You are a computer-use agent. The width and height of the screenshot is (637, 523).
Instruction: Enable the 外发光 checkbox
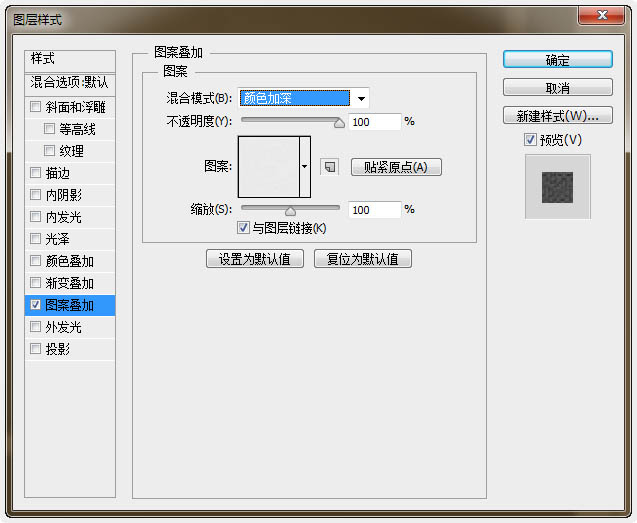35,327
